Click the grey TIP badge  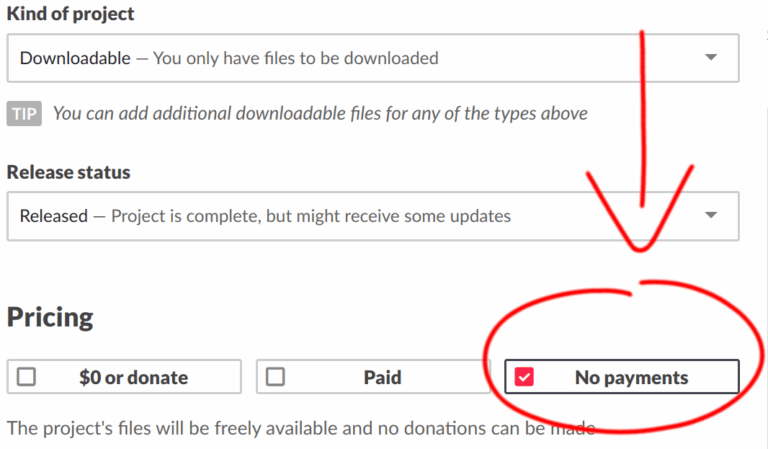point(24,113)
